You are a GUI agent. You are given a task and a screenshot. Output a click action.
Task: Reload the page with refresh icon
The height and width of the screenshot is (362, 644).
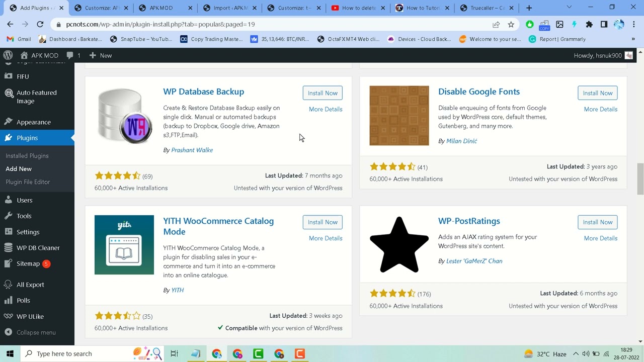point(40,24)
